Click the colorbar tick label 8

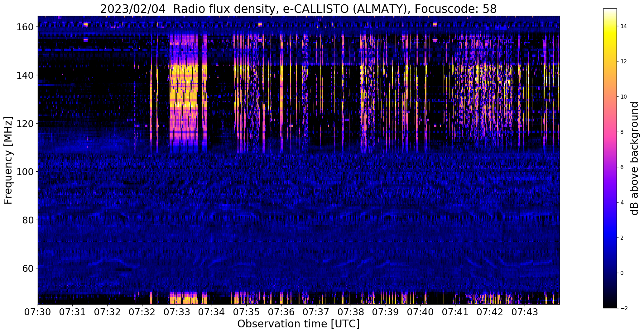[622, 132]
